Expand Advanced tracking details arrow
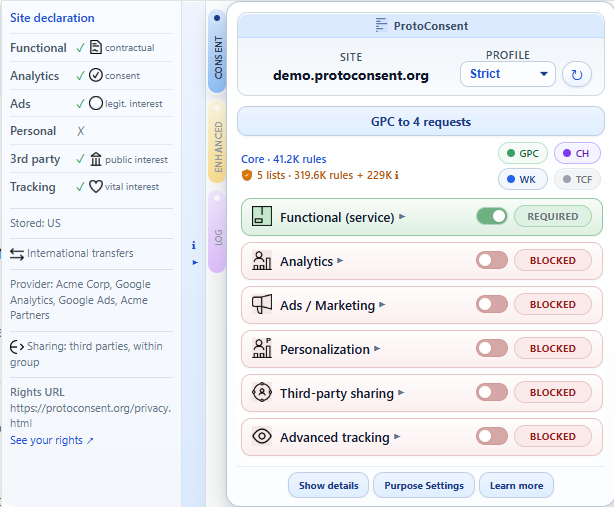This screenshot has width=614, height=507. click(x=397, y=436)
